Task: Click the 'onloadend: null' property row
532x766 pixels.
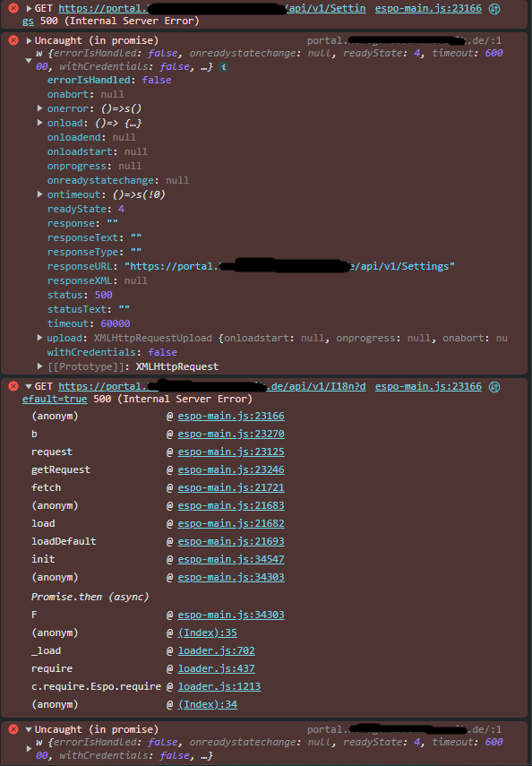Action: pyautogui.click(x=91, y=137)
